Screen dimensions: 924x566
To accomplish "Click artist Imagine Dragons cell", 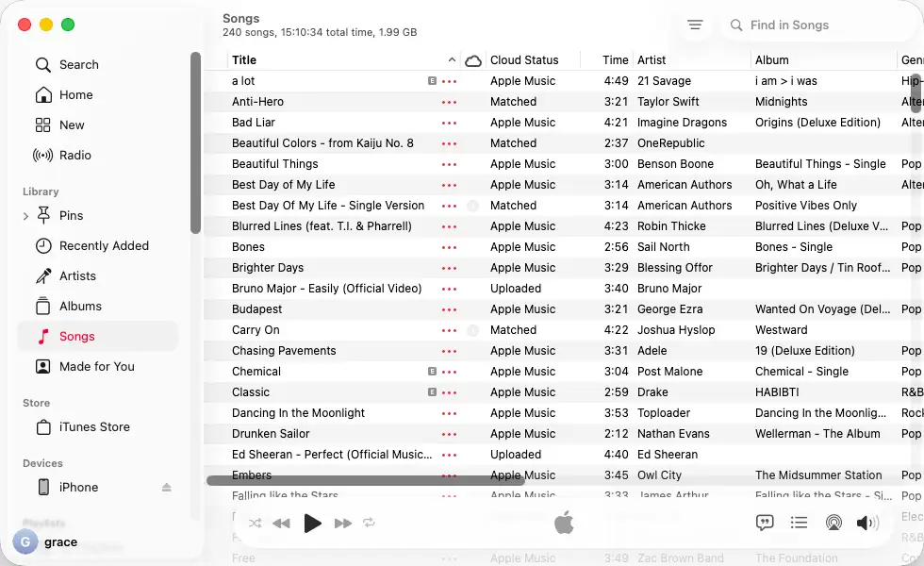I will (682, 123).
